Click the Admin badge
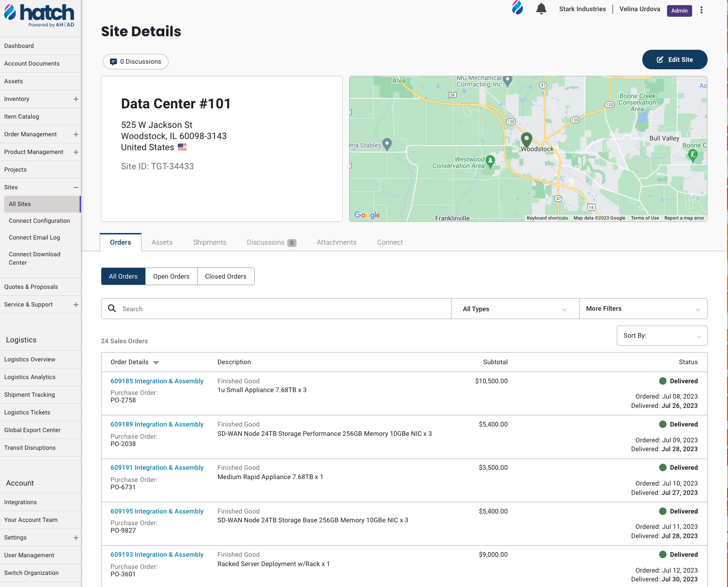Image resolution: width=728 pixels, height=587 pixels. click(x=679, y=11)
